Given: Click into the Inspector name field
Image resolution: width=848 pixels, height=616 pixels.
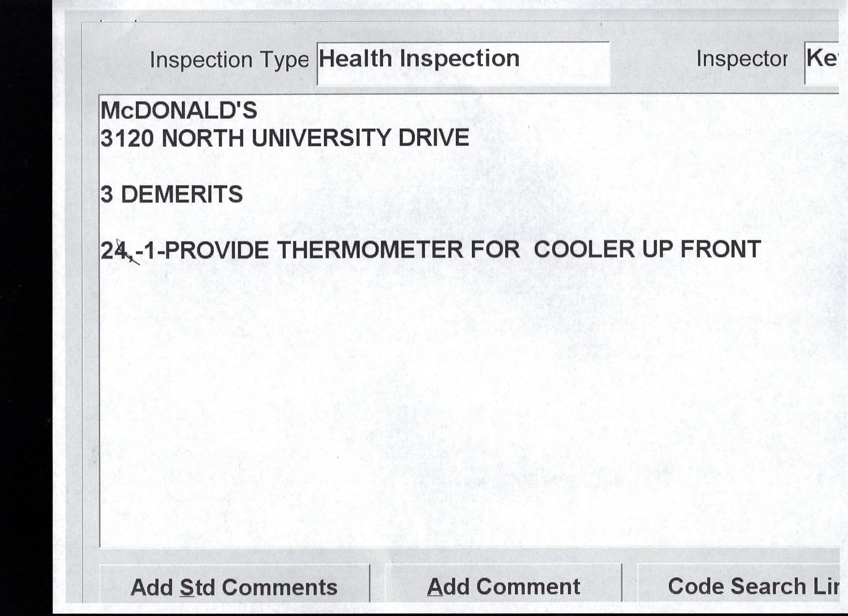Looking at the screenshot, I should [822, 62].
